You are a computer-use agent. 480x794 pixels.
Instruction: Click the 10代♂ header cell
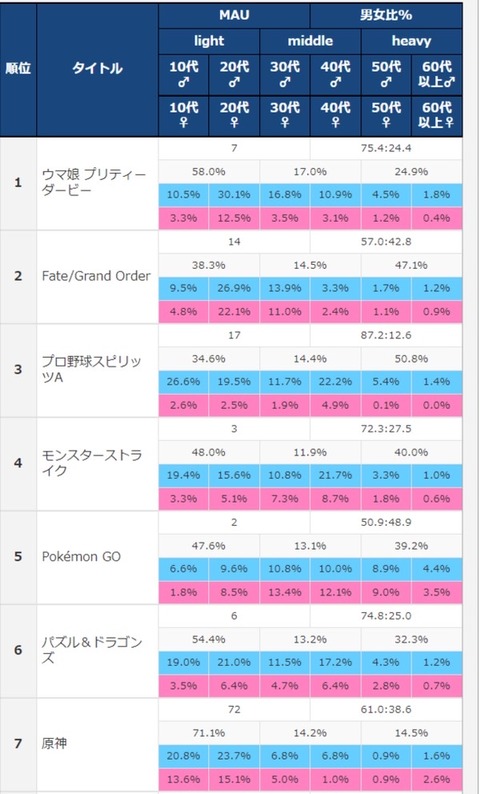183,74
